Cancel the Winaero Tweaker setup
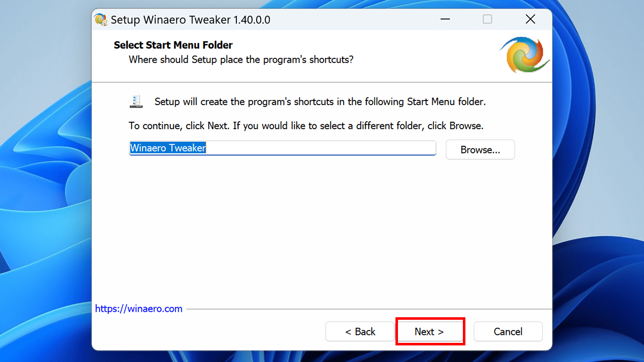This screenshot has width=644, height=362. click(x=508, y=332)
